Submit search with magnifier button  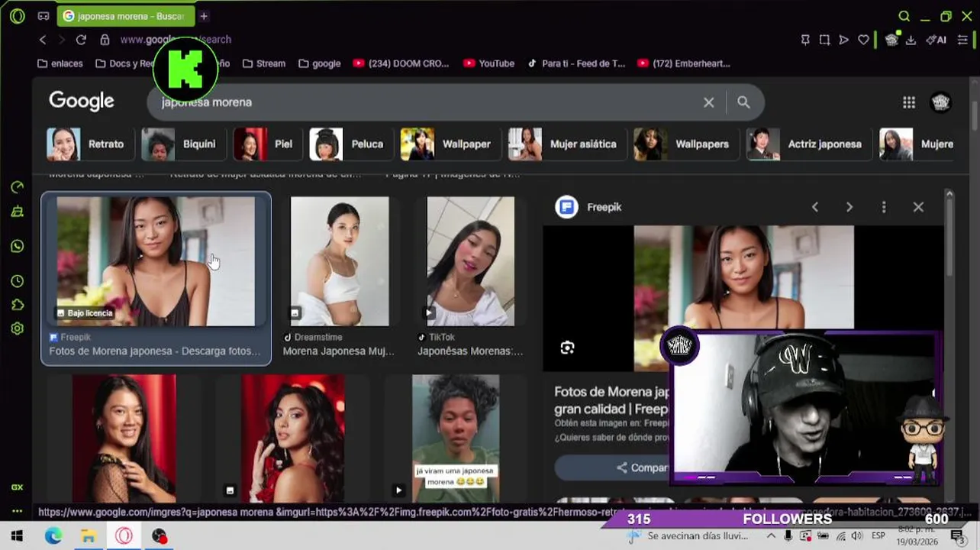(743, 102)
